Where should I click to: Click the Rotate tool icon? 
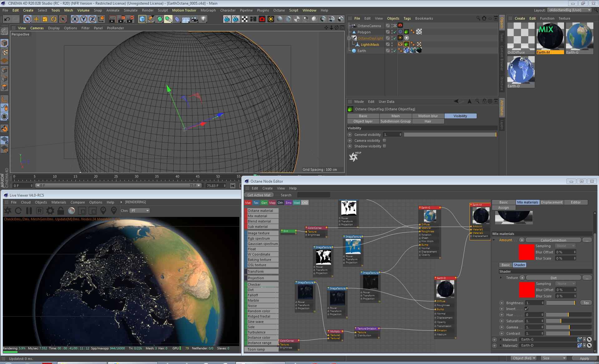click(54, 19)
